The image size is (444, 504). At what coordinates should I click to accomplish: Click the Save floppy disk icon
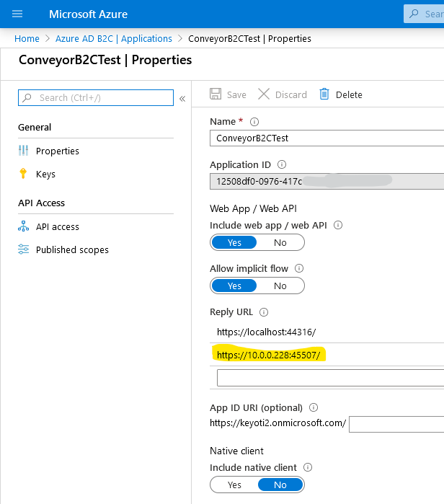click(x=216, y=94)
